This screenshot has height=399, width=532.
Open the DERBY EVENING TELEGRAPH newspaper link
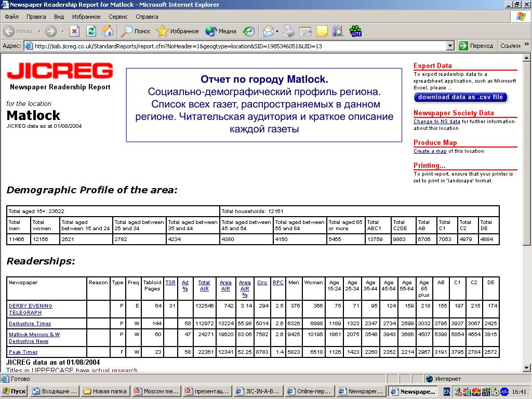pos(31,309)
